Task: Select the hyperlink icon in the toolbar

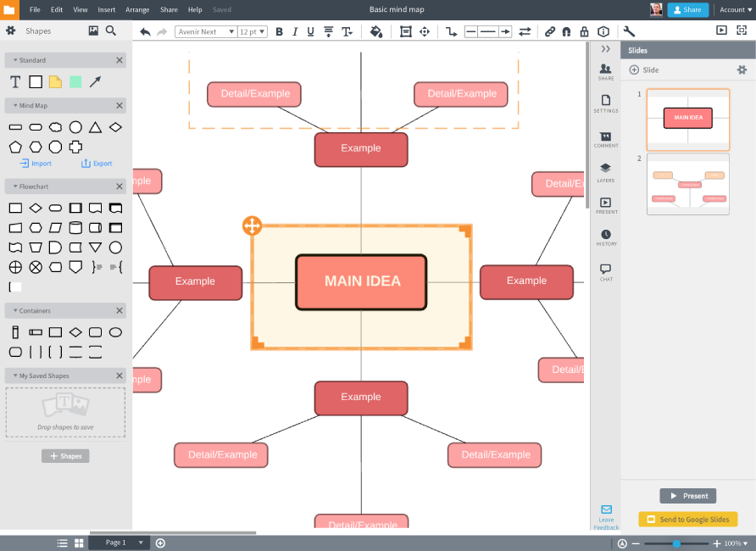Action: point(552,31)
